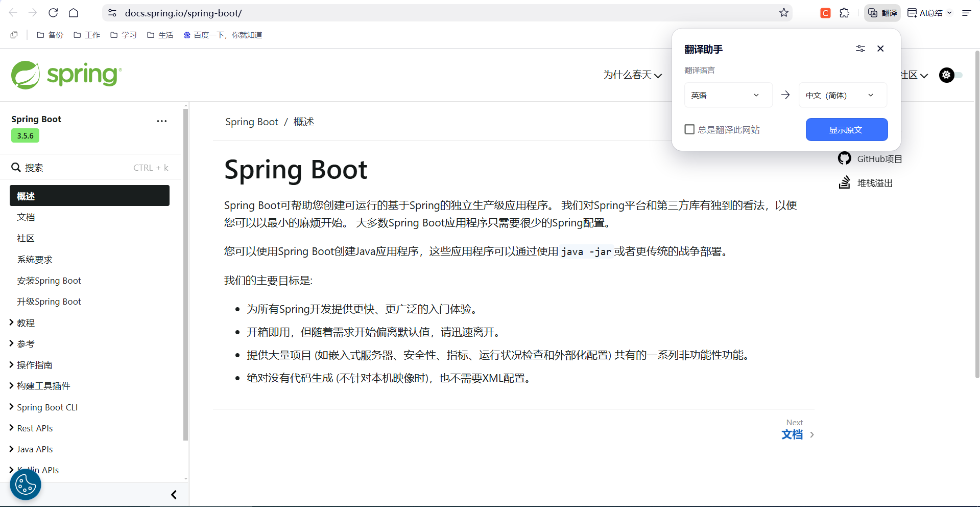Bookmark this page with the star icon
The image size is (980, 507).
click(x=784, y=13)
